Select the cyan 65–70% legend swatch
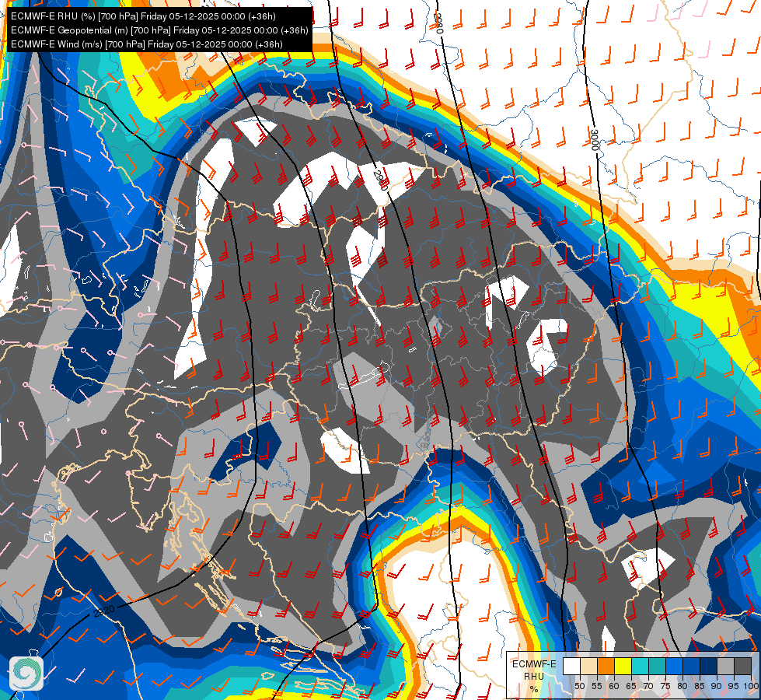 [x=641, y=666]
